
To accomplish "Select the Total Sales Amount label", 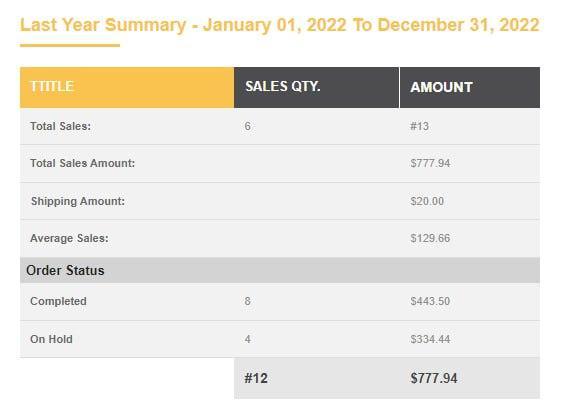I will coord(82,163).
